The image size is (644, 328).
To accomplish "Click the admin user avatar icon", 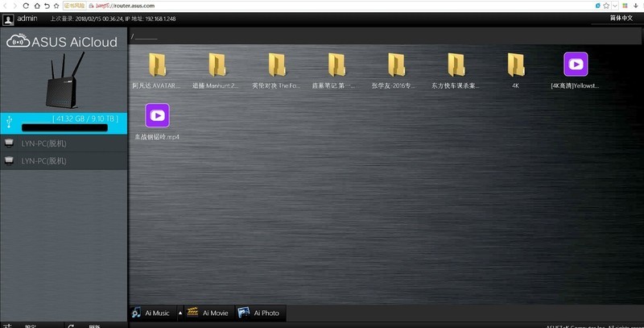I will pos(8,19).
